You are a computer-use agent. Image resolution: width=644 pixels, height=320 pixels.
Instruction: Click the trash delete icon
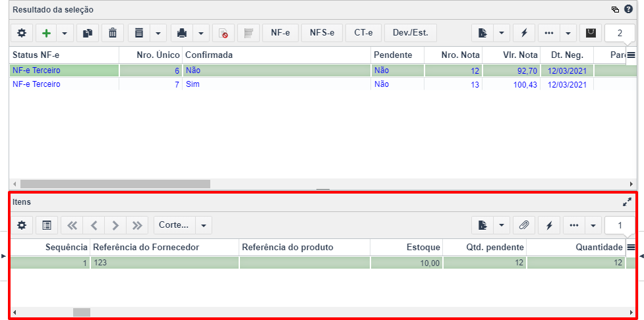[x=113, y=33]
